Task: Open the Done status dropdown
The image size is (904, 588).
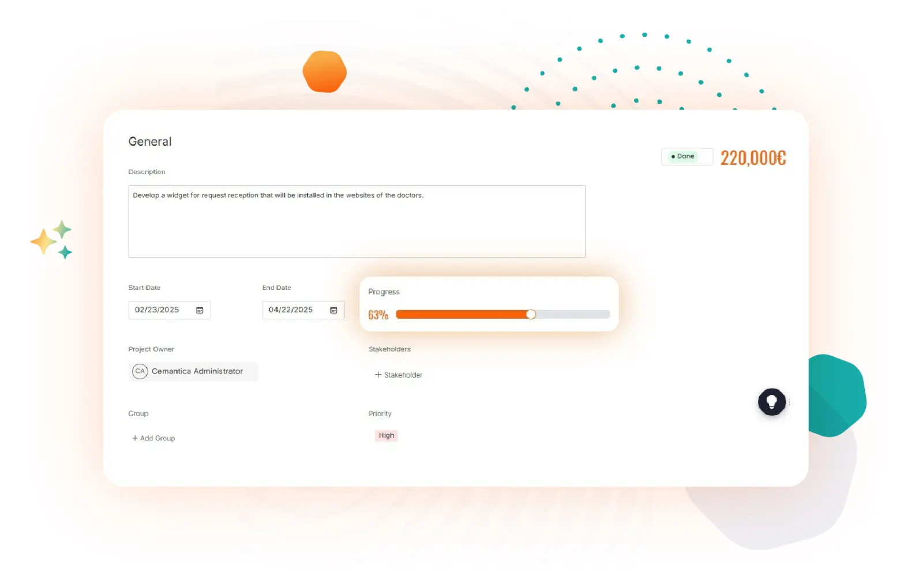Action: tap(687, 156)
